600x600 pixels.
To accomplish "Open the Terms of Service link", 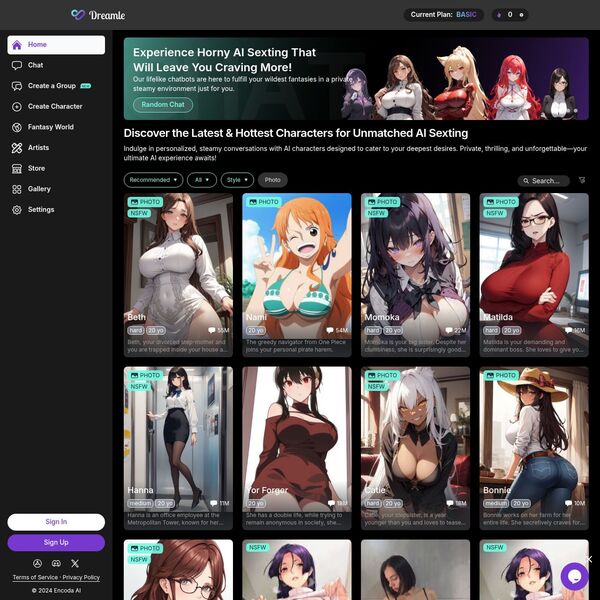I will point(35,577).
